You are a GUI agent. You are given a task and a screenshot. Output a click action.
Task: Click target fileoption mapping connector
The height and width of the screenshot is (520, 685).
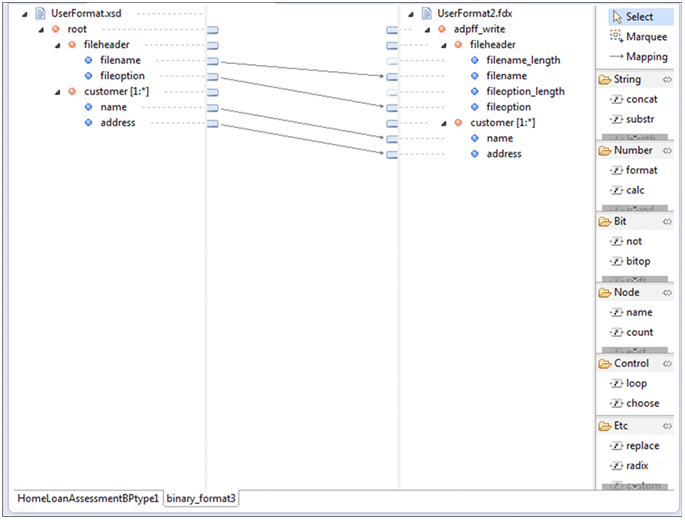coord(392,108)
